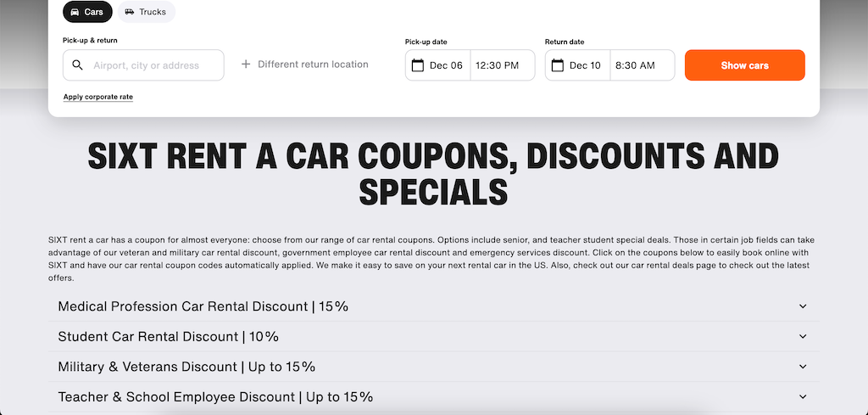868x415 pixels.
Task: Expand Student Car Rental Discount chevron
Action: point(803,336)
